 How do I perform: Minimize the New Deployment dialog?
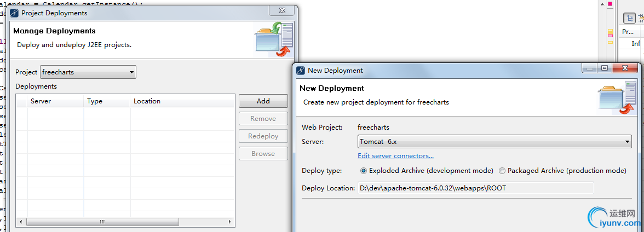pyautogui.click(x=589, y=68)
